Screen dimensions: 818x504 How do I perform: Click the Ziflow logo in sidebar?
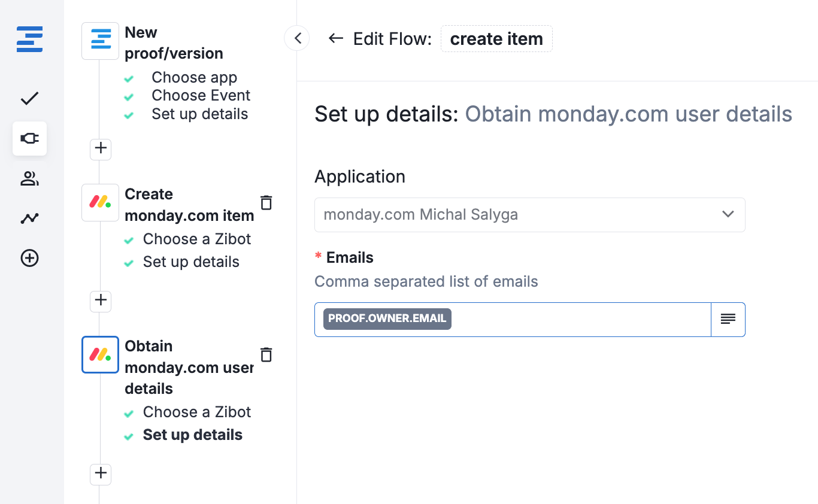point(29,39)
